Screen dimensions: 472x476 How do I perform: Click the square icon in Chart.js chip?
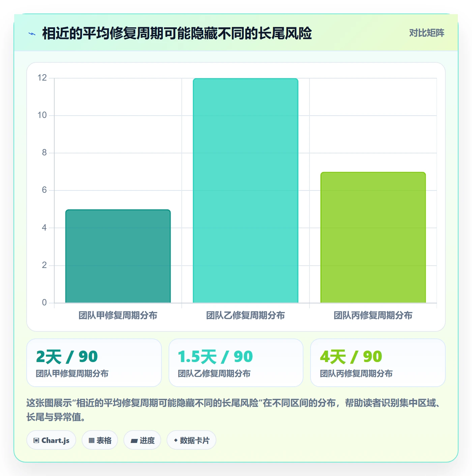(36, 441)
